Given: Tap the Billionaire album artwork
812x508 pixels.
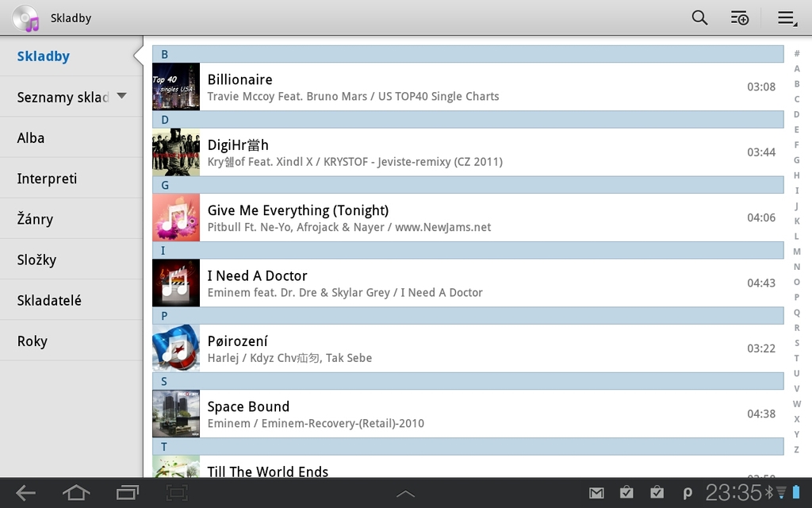Looking at the screenshot, I should [x=175, y=87].
